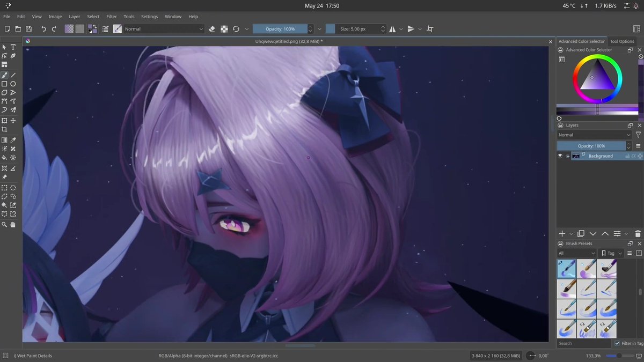Choose the Zoom tool magnifier

tap(4, 225)
